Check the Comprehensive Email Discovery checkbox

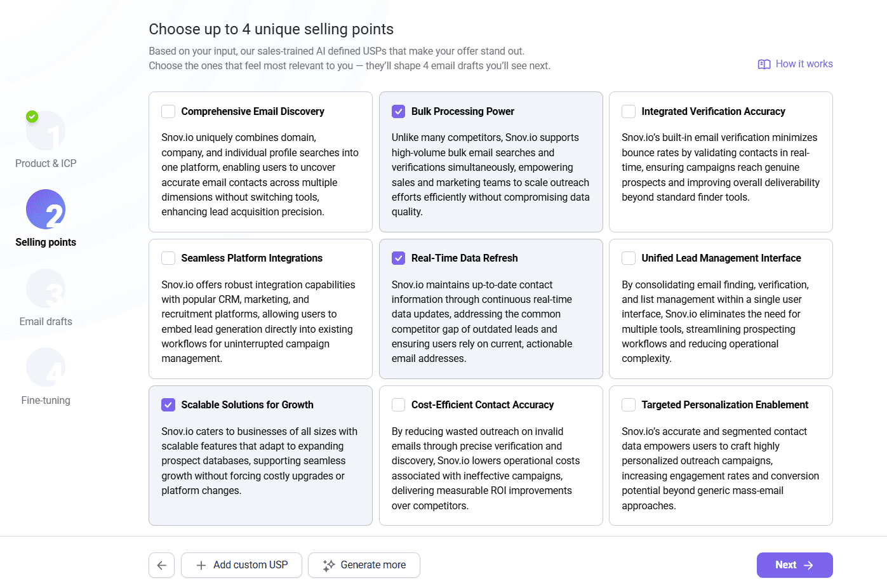coord(168,112)
